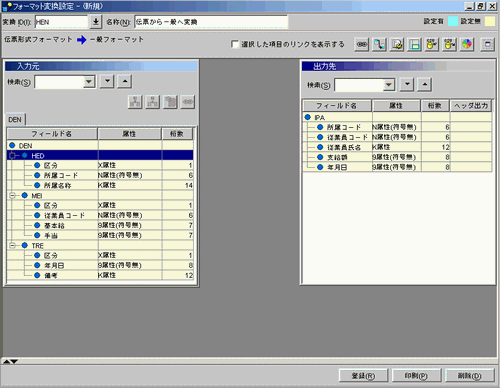500x388 pixels.
Task: Click the 登録(R) button
Action: (x=363, y=376)
